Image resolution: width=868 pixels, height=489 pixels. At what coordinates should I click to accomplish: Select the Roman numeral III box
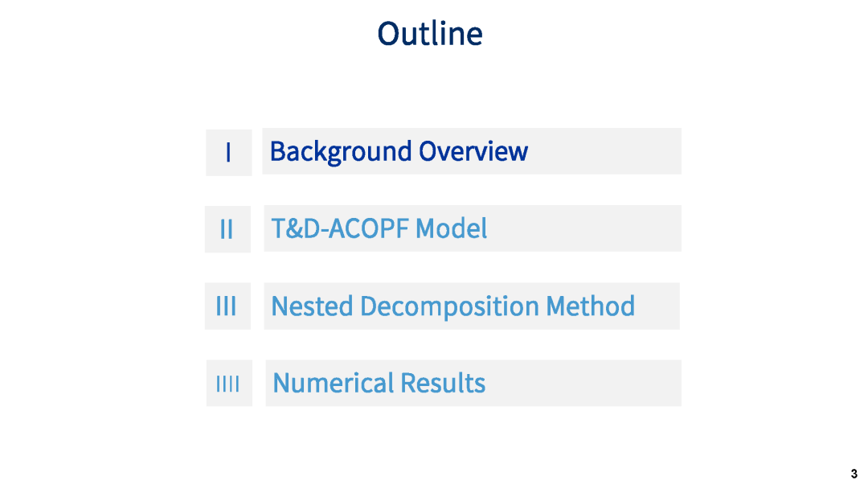tap(227, 306)
